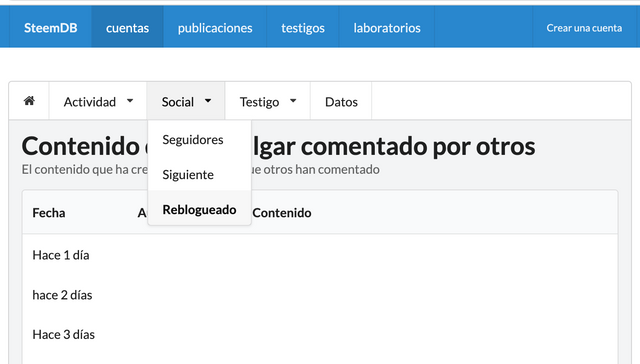This screenshot has width=640, height=364.
Task: Expand the Actividad dropdown
Action: point(98,101)
